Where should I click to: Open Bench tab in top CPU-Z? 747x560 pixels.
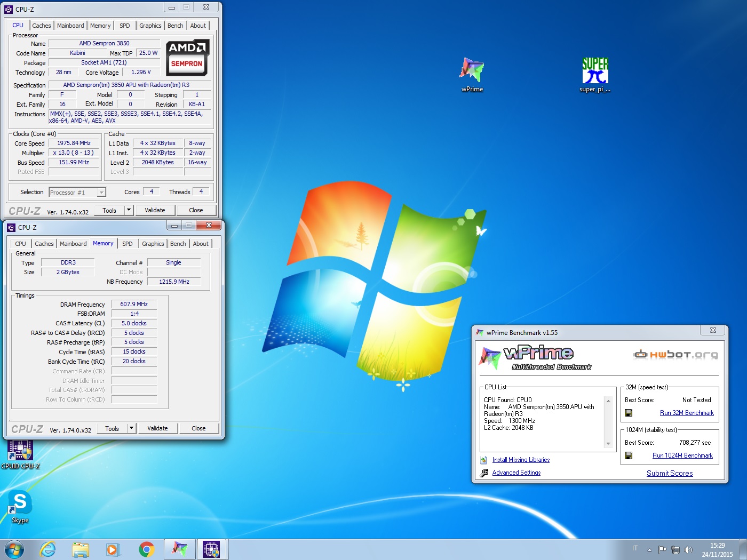176,26
